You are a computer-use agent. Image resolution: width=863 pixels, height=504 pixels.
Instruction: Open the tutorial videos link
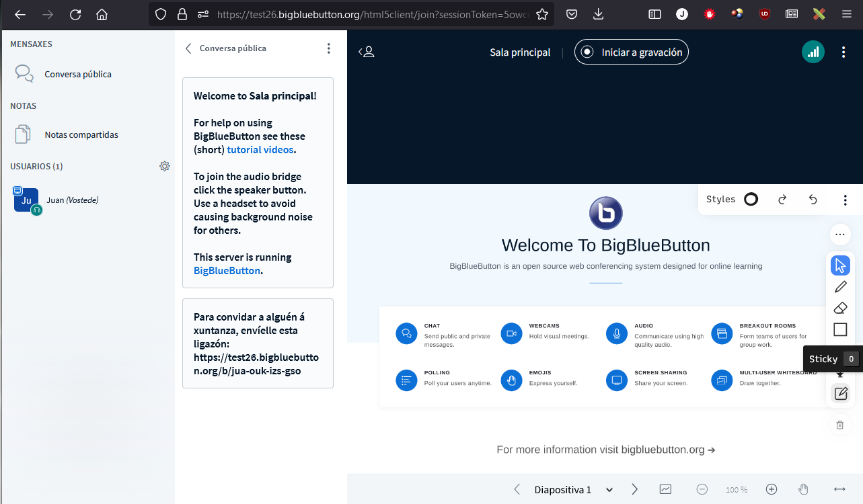tap(260, 149)
